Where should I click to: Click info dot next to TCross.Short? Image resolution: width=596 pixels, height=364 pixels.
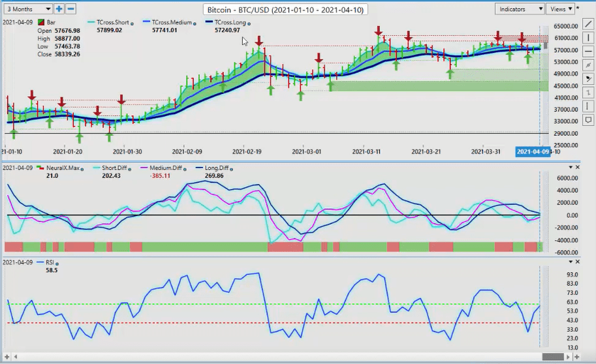tap(132, 23)
